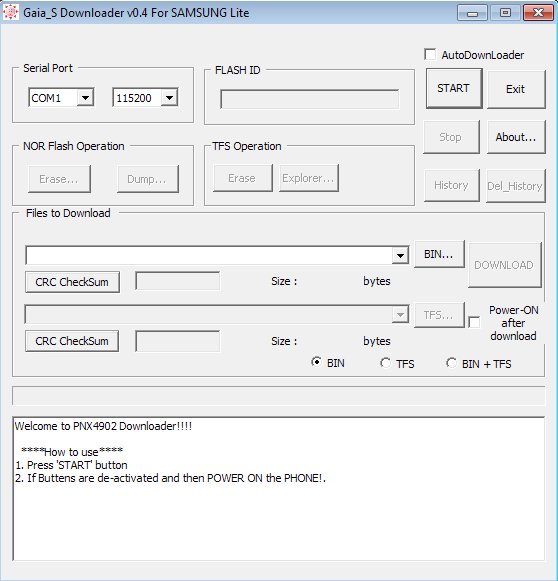The image size is (558, 581).
Task: Click the Stop button
Action: pos(451,137)
